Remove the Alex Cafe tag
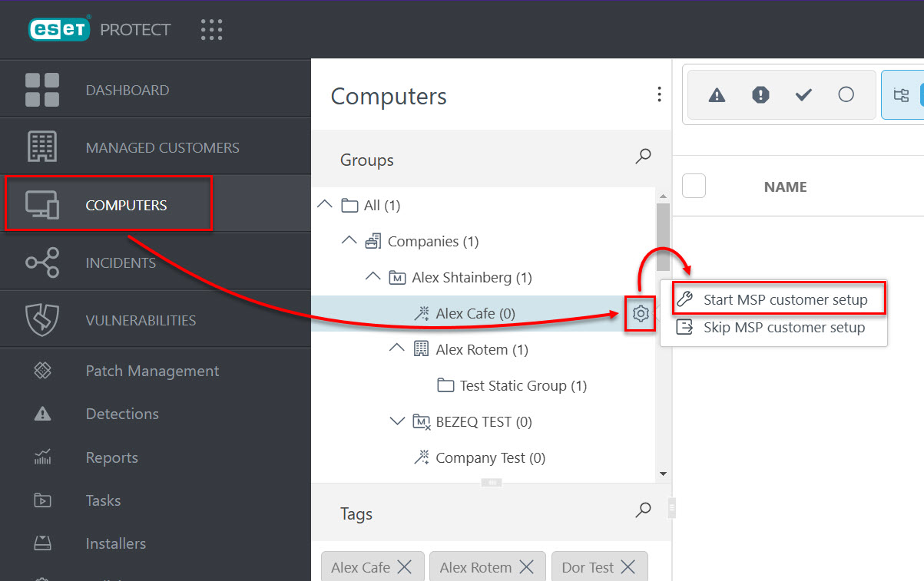924x581 pixels. click(405, 567)
